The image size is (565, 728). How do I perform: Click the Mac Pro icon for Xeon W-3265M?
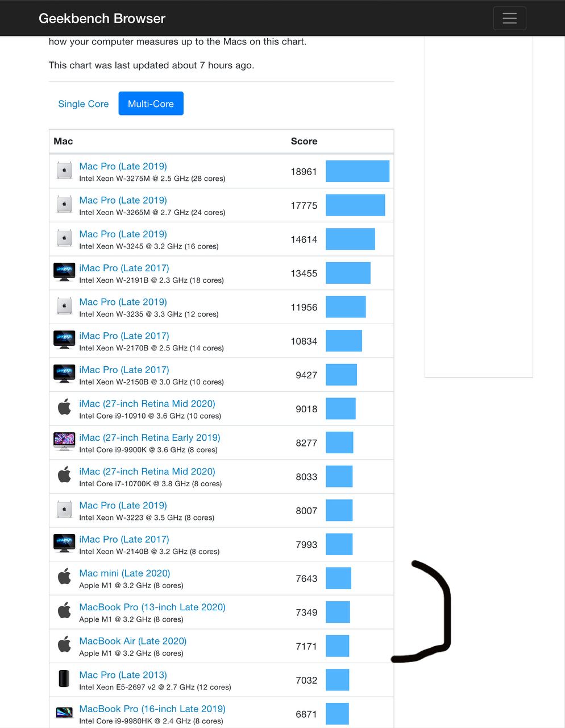click(64, 205)
